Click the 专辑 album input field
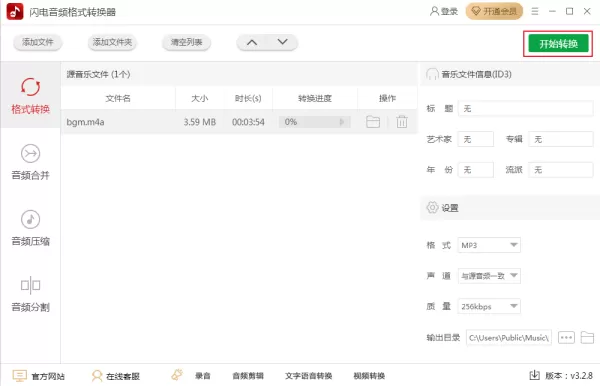The height and width of the screenshot is (386, 600). (561, 139)
